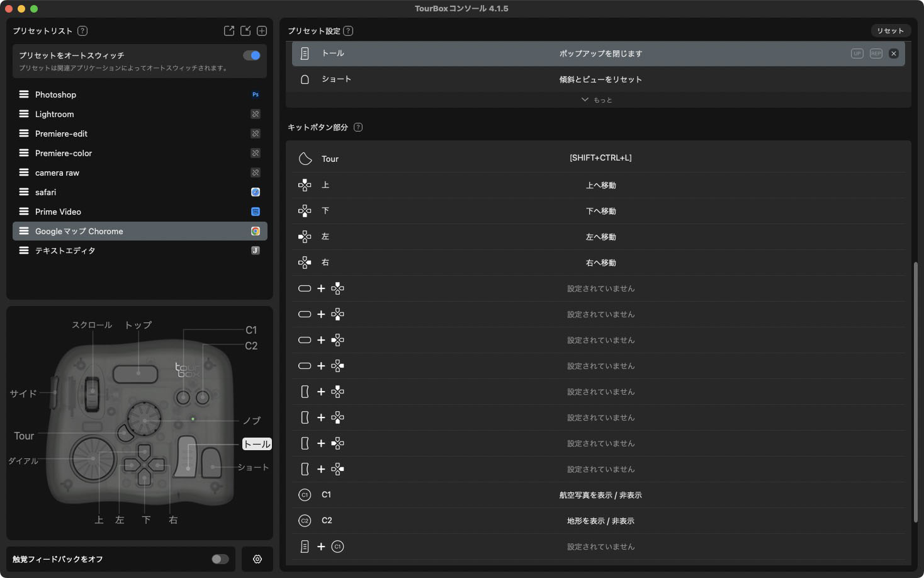
Task: Open the Lightroom preset options menu
Action: pyautogui.click(x=23, y=114)
